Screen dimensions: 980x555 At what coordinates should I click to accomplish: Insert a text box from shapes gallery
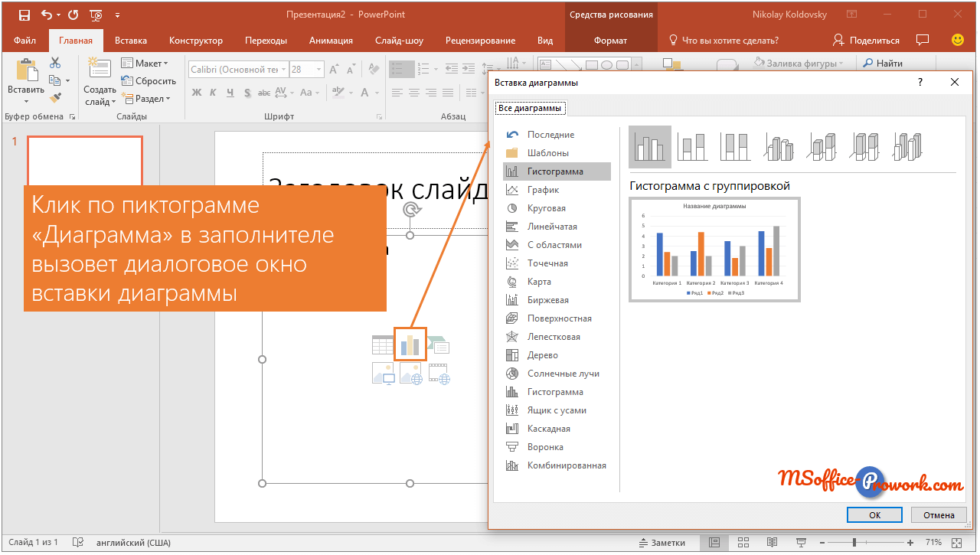click(547, 64)
